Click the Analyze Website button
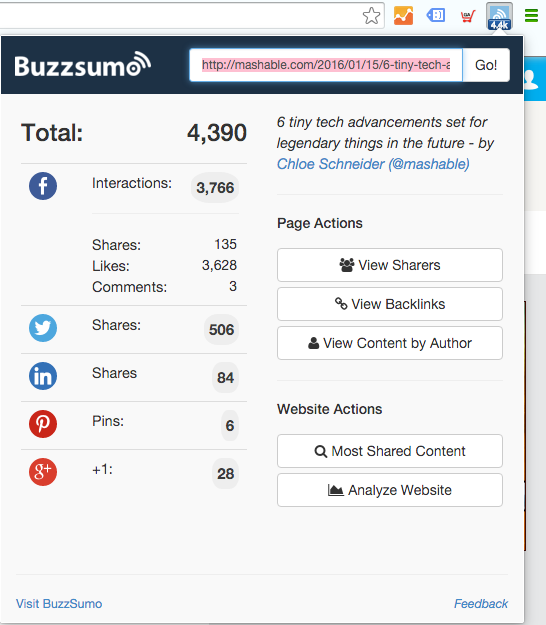Image resolution: width=546 pixels, height=625 pixels. tap(390, 490)
